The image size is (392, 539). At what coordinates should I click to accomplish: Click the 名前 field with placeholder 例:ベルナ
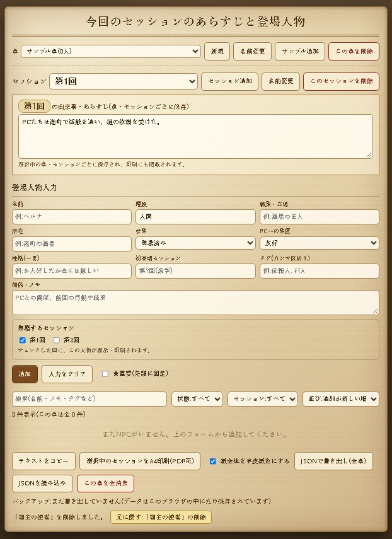tap(72, 217)
